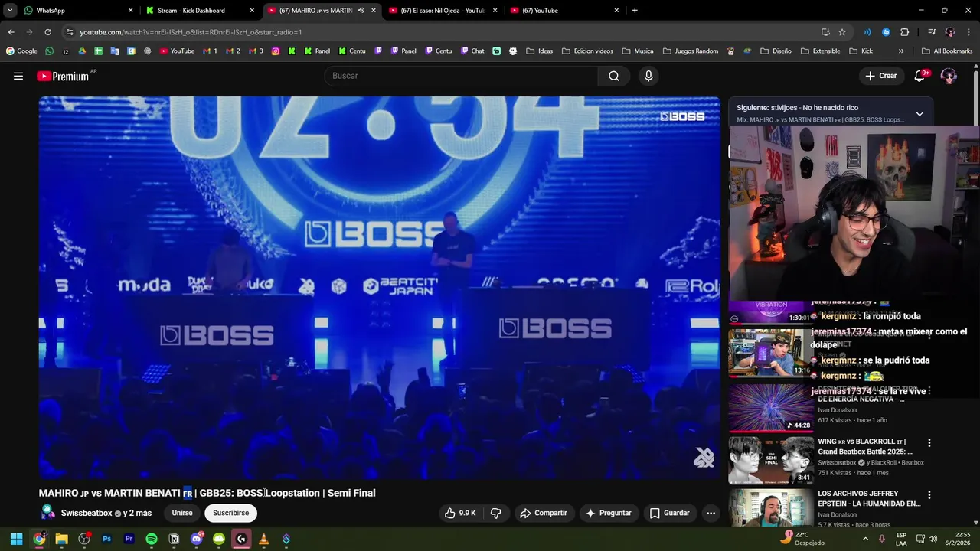
Task: Open the taskbar volume control
Action: pos(933,539)
